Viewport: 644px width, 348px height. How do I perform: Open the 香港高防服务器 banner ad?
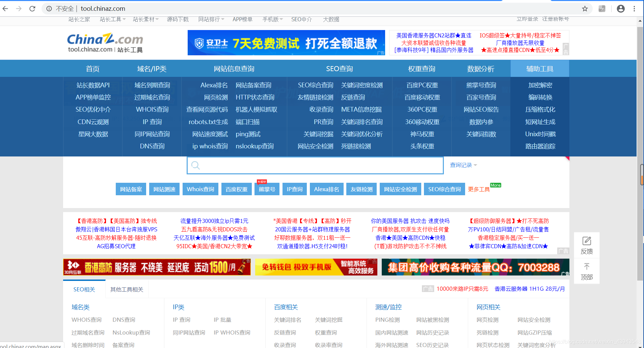[x=157, y=267]
